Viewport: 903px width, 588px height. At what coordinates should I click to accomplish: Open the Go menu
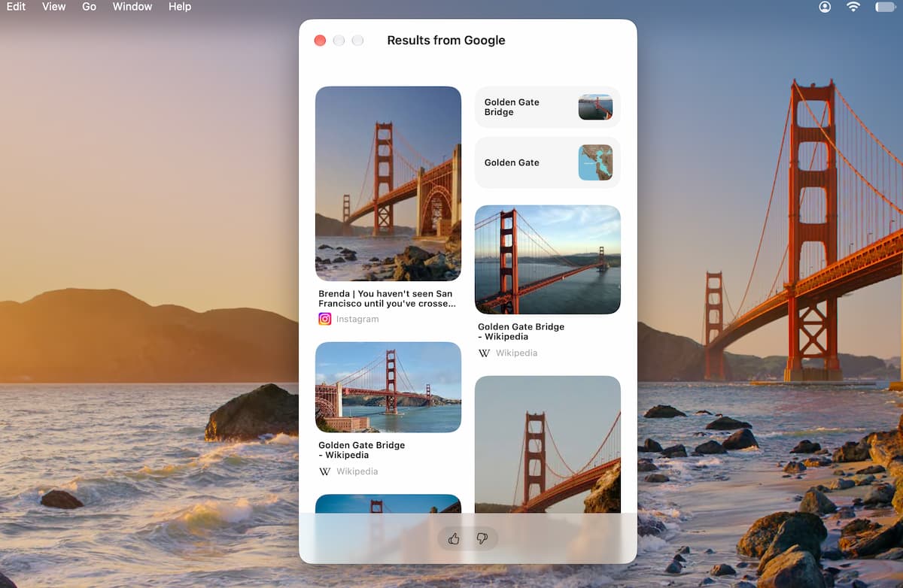[90, 7]
